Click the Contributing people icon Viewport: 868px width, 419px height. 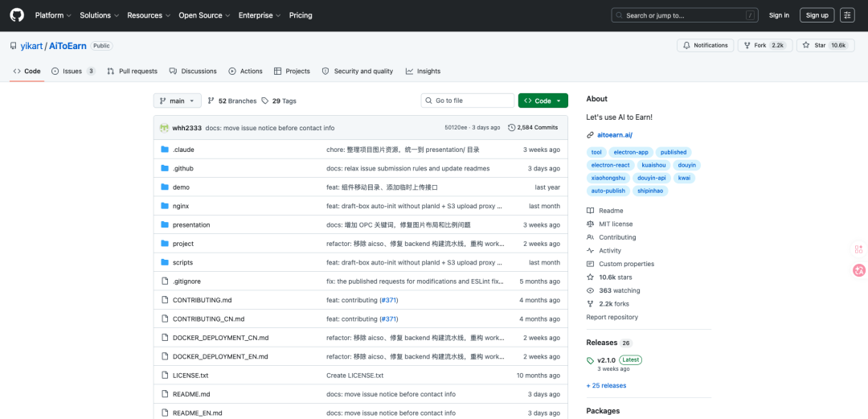pos(590,237)
